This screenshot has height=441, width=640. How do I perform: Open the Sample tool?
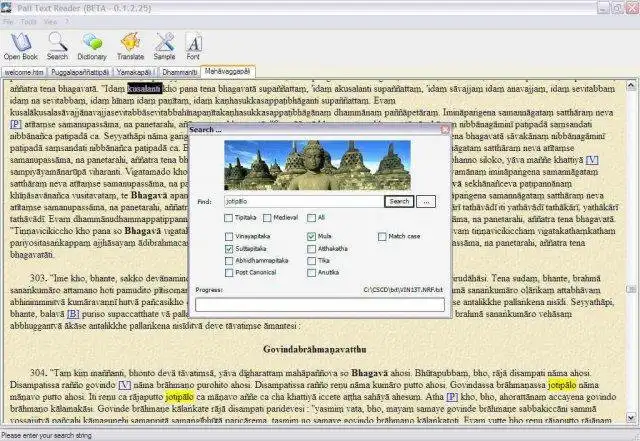click(x=164, y=47)
